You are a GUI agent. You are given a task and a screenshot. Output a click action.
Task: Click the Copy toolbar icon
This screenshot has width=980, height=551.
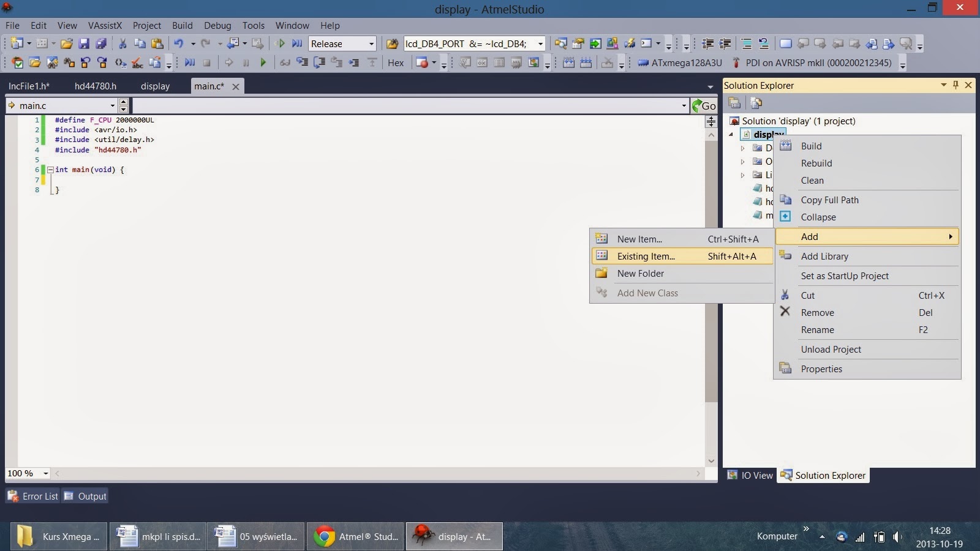point(140,43)
